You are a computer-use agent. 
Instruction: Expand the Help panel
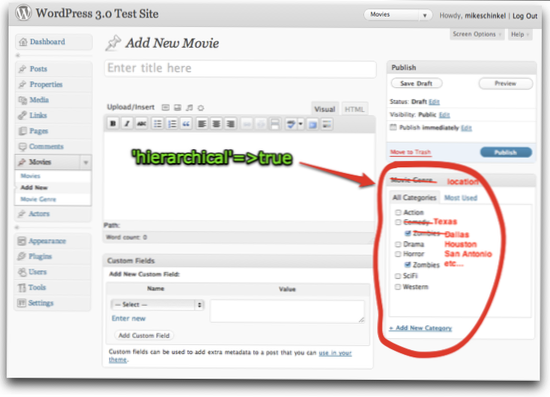pyautogui.click(x=519, y=34)
